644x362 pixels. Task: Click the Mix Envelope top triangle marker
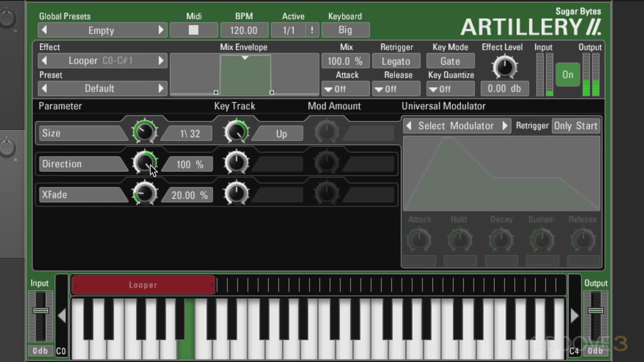coord(245,58)
